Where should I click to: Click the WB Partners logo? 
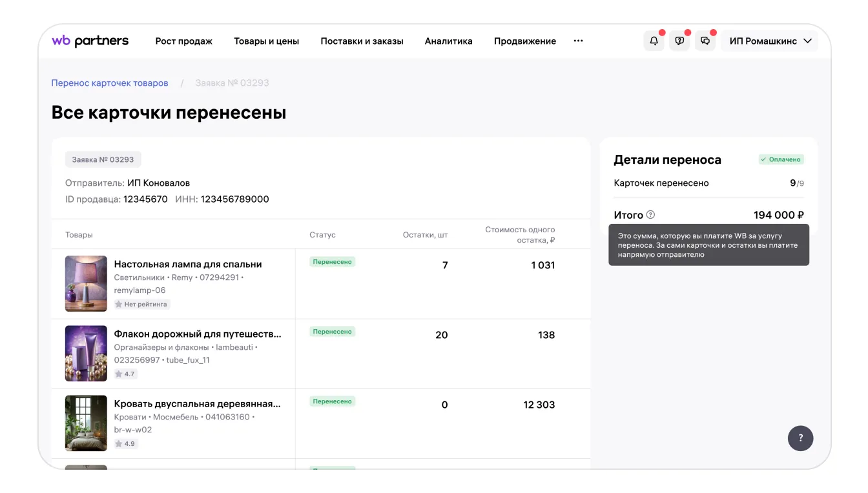pos(90,41)
